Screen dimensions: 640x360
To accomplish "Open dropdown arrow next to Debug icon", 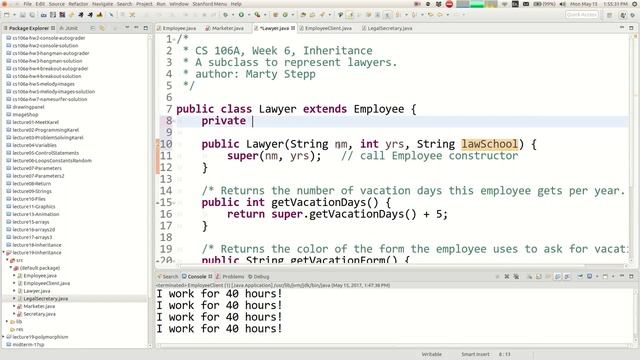I will [232, 15].
